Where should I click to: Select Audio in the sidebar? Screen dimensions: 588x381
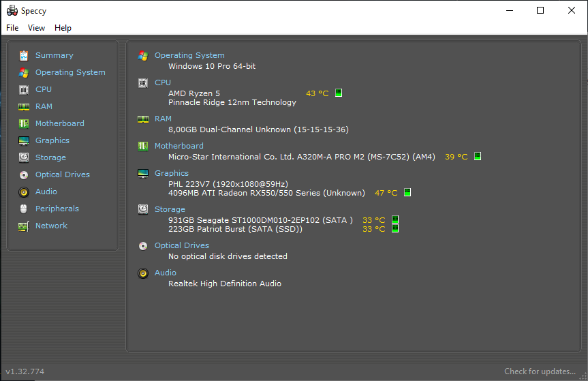pos(46,192)
